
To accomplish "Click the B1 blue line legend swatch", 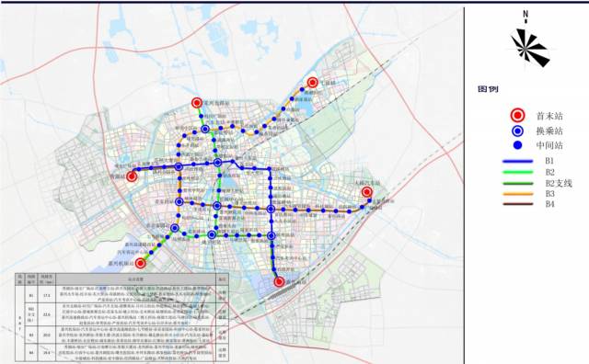I will 517,162.
